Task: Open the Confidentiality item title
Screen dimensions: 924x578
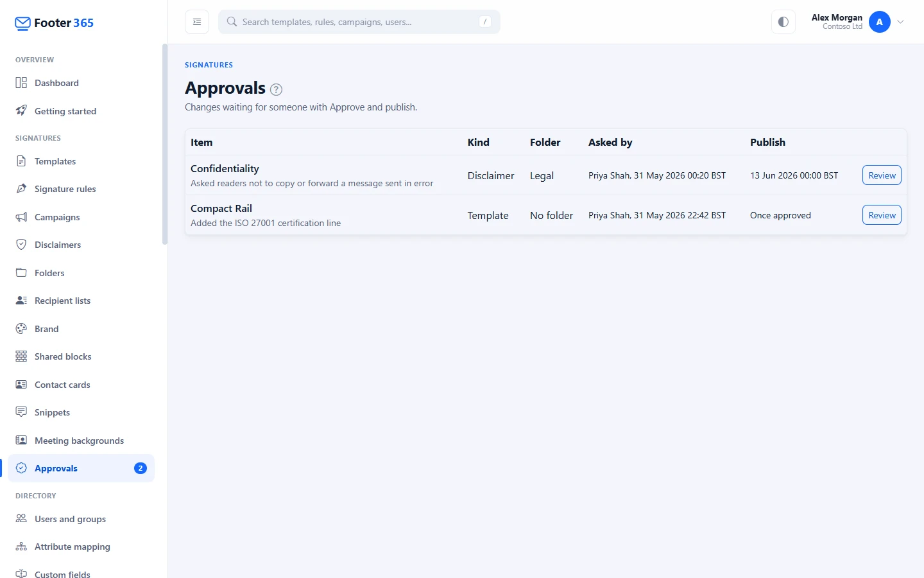Action: 225,168
